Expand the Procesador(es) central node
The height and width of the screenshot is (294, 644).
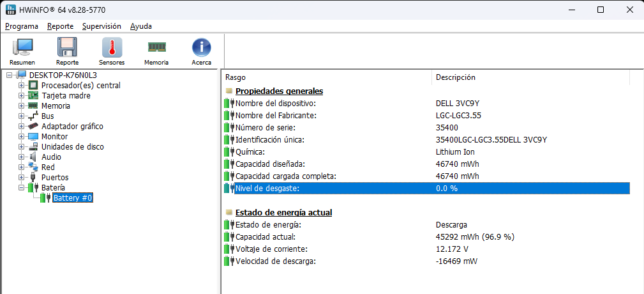tap(22, 86)
